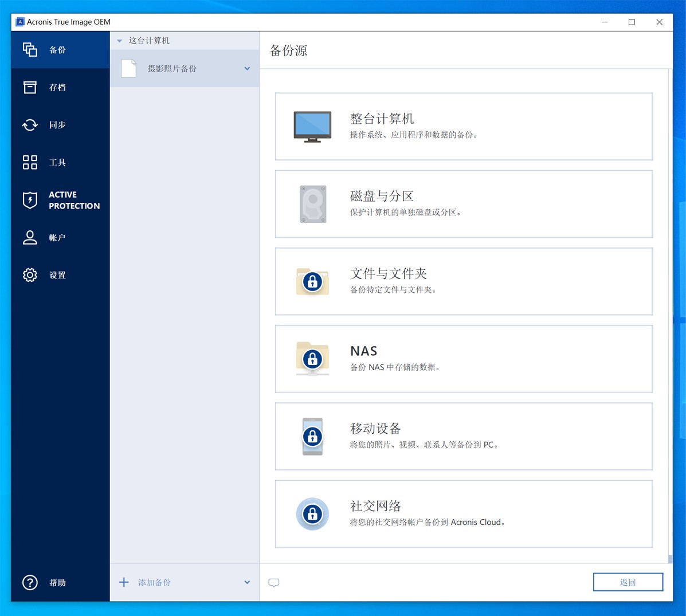Collapse the 这台计算机 group header
The image size is (686, 616).
point(119,40)
